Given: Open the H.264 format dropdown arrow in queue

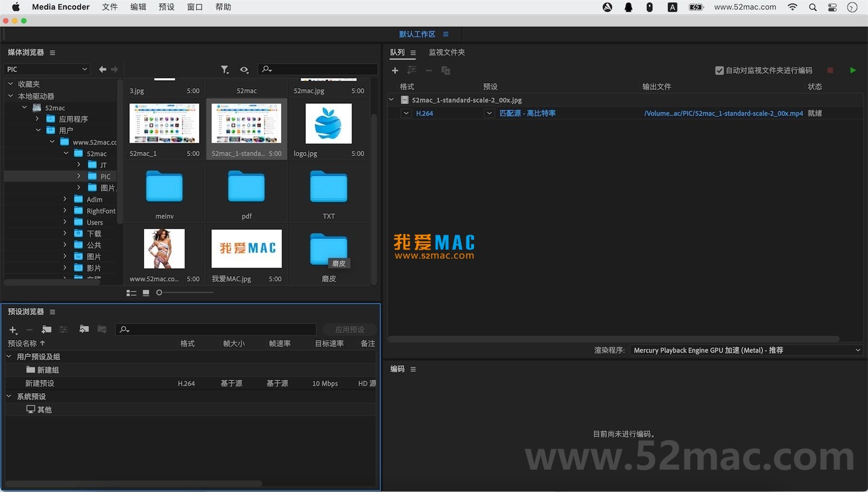Looking at the screenshot, I should point(406,113).
